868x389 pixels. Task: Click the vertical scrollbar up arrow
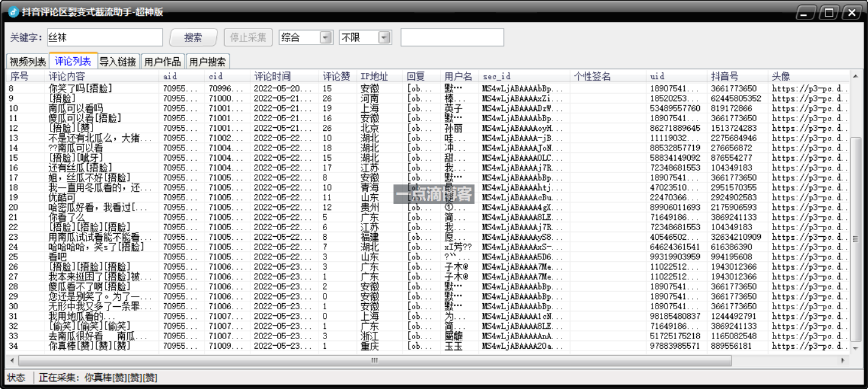(x=855, y=76)
